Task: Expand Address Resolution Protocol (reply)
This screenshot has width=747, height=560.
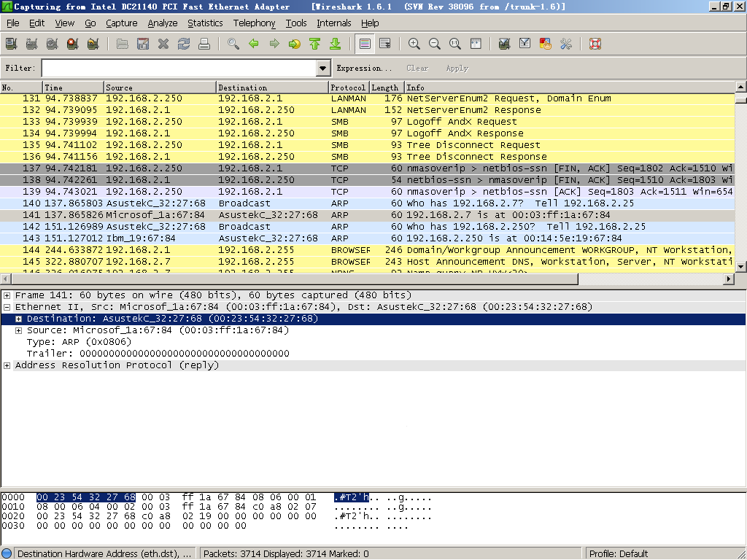Action: click(x=7, y=365)
